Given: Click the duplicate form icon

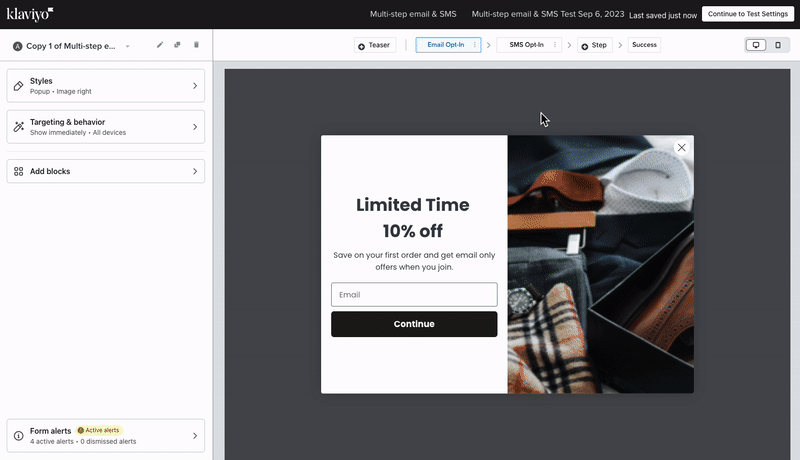Looking at the screenshot, I should point(177,45).
